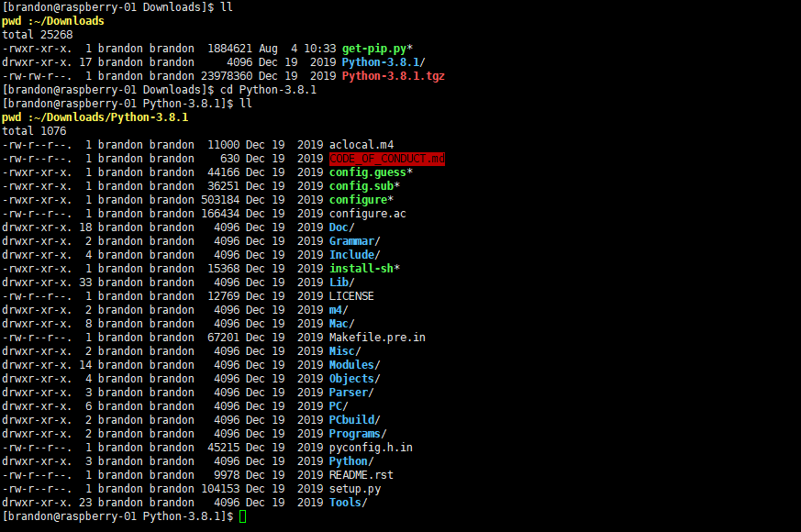Select the README.rst file name

click(362, 476)
